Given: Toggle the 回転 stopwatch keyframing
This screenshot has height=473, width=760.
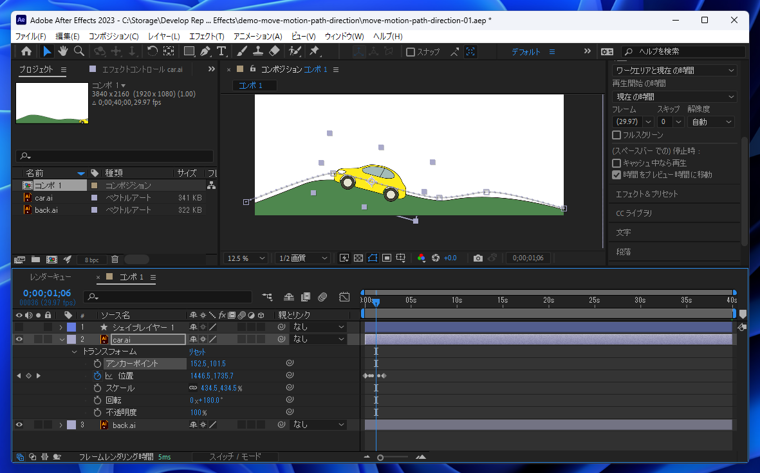Looking at the screenshot, I should (97, 400).
